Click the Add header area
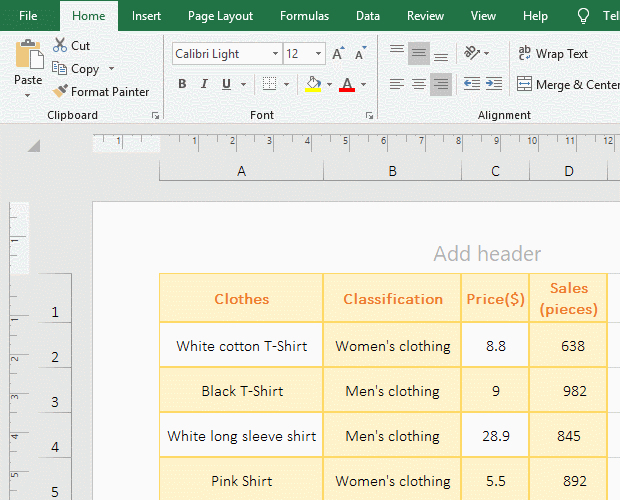620x500 pixels. point(487,253)
